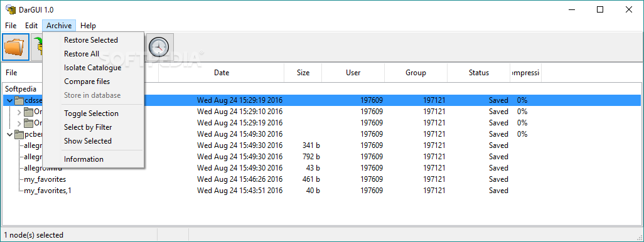Click the 461 b size cell
The width and height of the screenshot is (644, 242).
tap(311, 179)
